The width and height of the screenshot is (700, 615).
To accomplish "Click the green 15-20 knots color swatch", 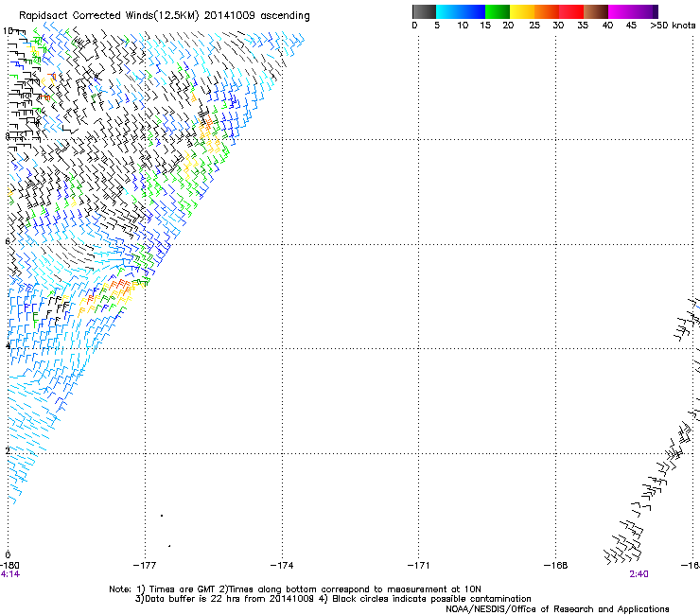I will click(x=498, y=11).
